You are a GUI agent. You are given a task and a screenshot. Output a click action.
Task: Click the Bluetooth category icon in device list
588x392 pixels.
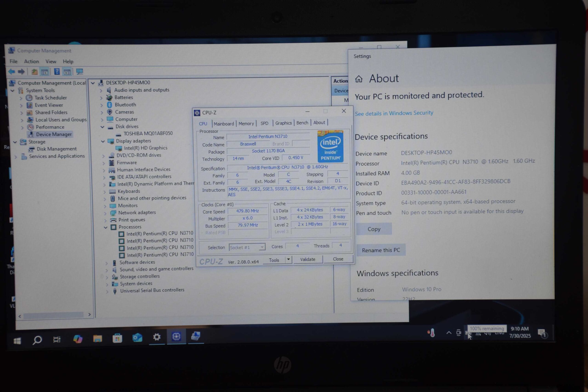(109, 105)
